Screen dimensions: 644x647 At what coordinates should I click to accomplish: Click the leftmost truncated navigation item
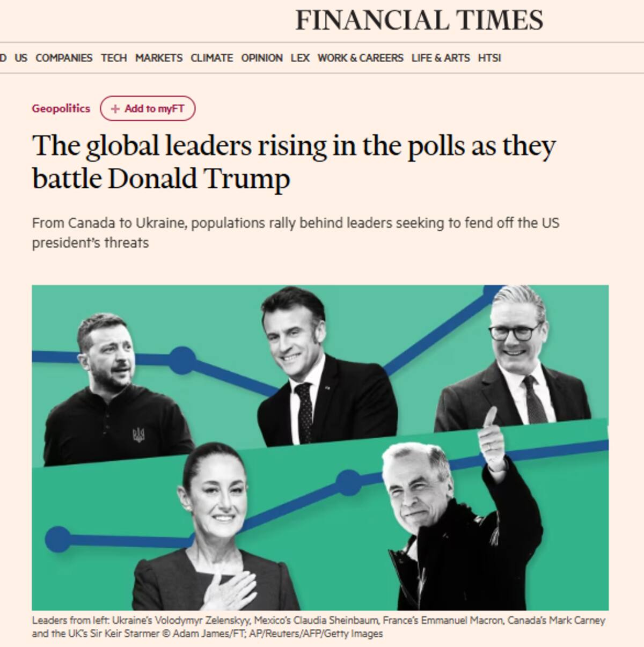click(3, 57)
